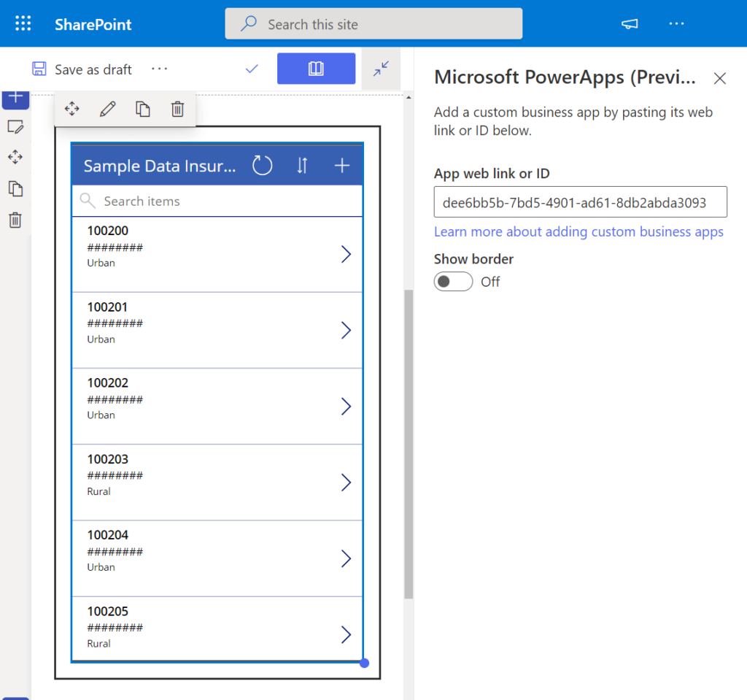Select the 100204 item title

coord(108,535)
